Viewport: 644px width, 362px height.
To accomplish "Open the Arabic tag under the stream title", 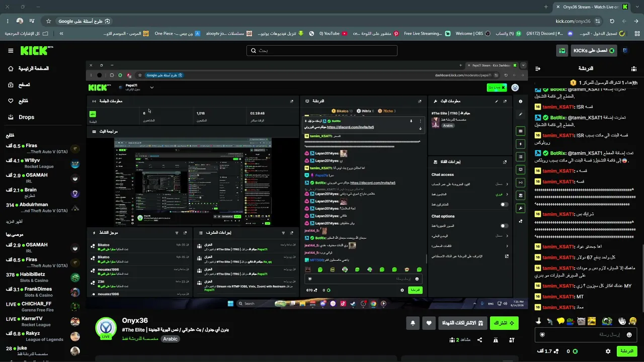I will [170, 339].
